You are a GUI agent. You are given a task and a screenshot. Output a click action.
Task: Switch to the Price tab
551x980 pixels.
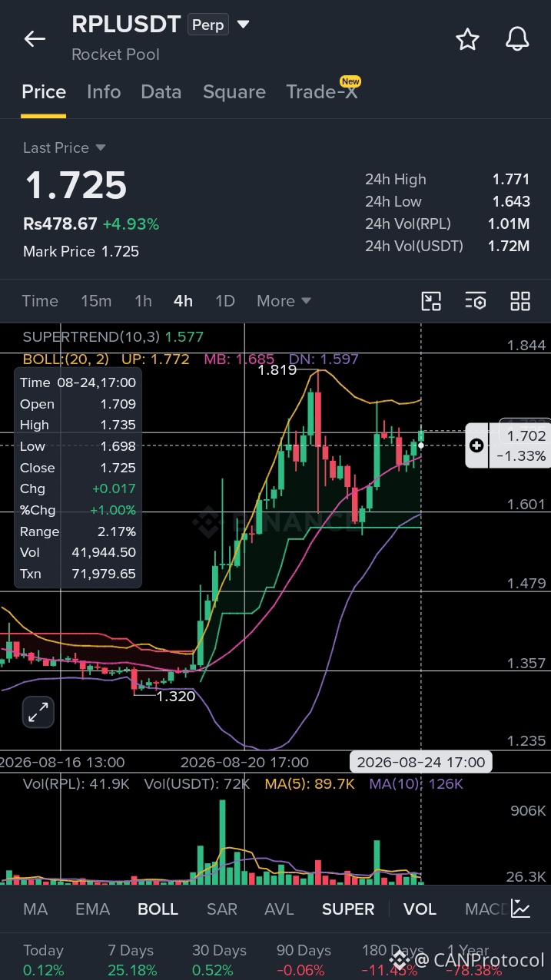point(44,92)
